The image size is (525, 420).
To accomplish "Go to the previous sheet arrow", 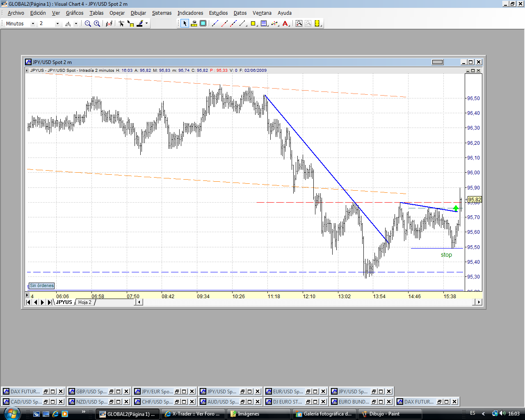I will (35, 302).
